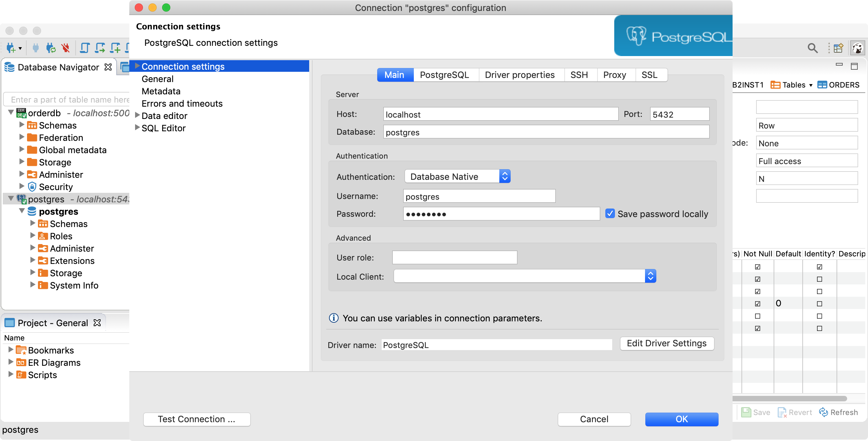Image resolution: width=868 pixels, height=441 pixels.
Task: Maximize the editor pane in main window
Action: 854,66
